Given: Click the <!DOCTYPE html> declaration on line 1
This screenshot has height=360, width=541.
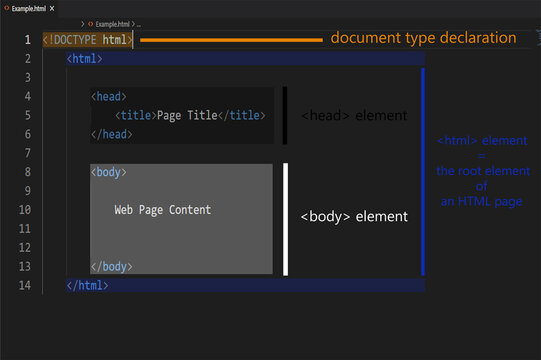Looking at the screenshot, I should click(88, 40).
